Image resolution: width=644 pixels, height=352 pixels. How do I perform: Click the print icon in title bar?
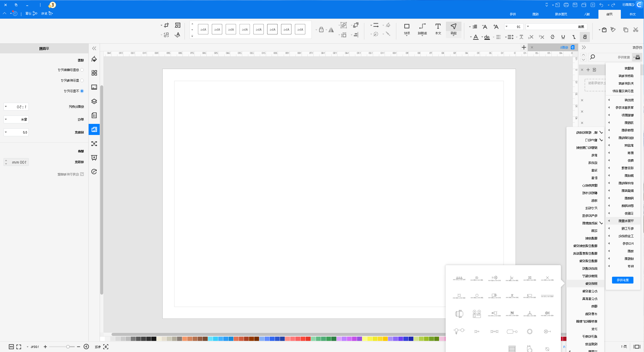pyautogui.click(x=566, y=5)
